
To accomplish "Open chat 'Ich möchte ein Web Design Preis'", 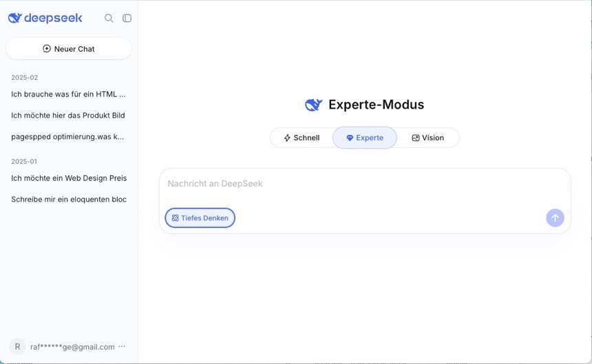I will click(x=68, y=178).
